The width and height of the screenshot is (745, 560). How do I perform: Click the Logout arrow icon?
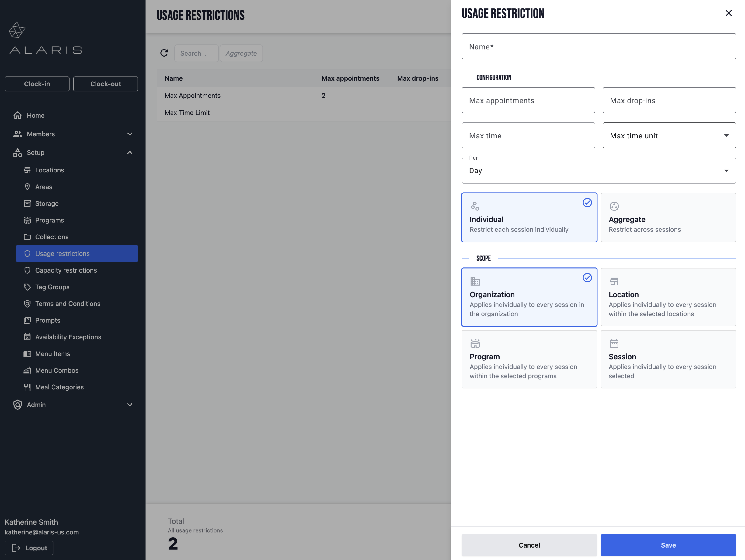[16, 548]
